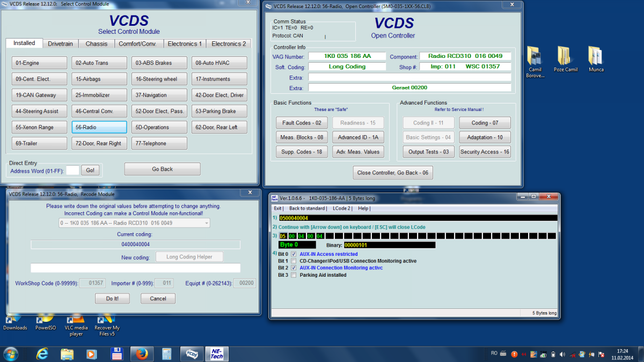Switch to the Electronics 2 tab
The height and width of the screenshot is (362, 644).
[x=229, y=44]
